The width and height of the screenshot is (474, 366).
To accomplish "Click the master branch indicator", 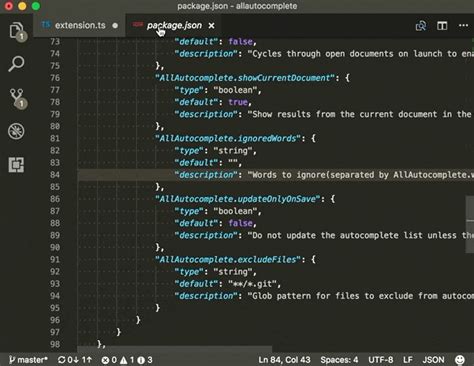I will [28, 360].
